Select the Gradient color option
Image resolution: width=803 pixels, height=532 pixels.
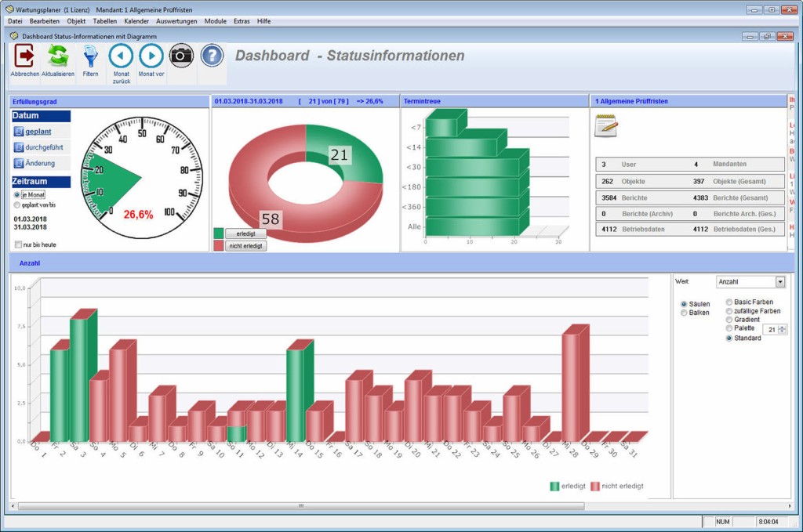click(730, 320)
